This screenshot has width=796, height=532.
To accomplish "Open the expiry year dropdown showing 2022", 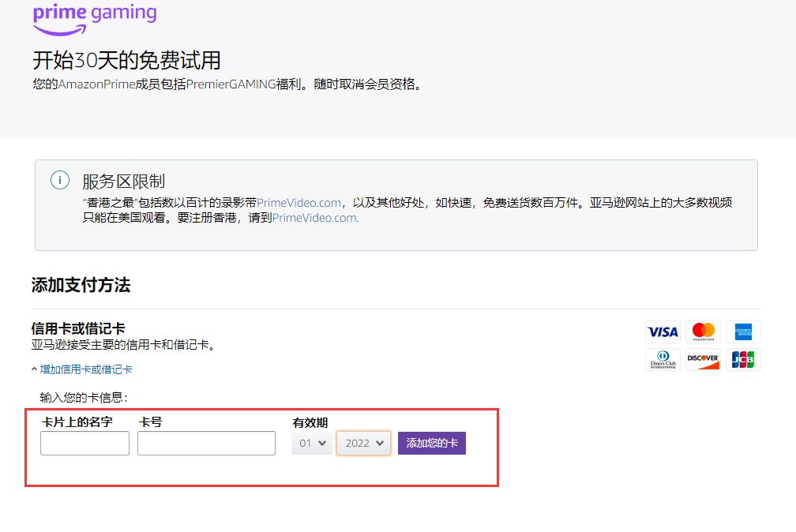I will pyautogui.click(x=363, y=443).
